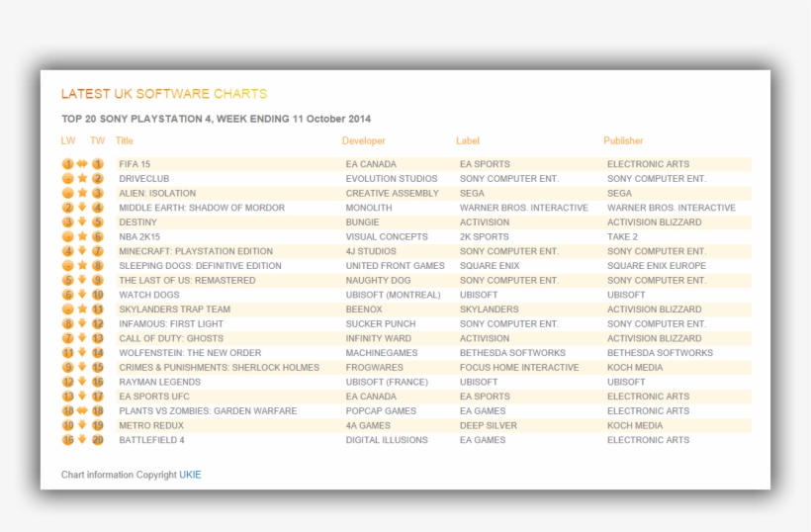Viewport: 811px width, 532px height.
Task: Click the Label column header
Action: [x=468, y=140]
